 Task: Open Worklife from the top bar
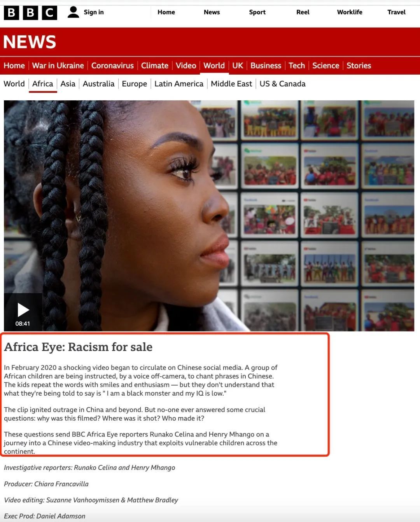349,12
